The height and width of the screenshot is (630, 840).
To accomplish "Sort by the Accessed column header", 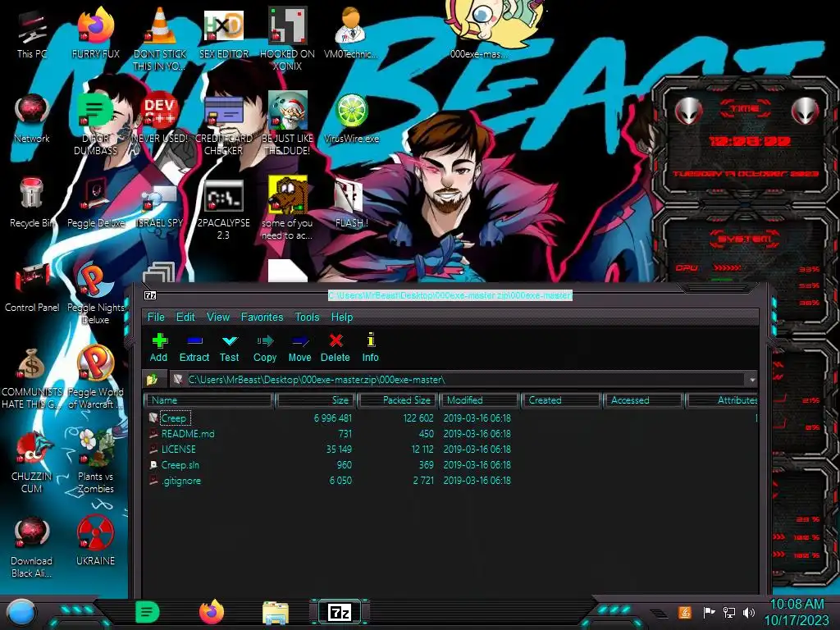I will tap(643, 400).
